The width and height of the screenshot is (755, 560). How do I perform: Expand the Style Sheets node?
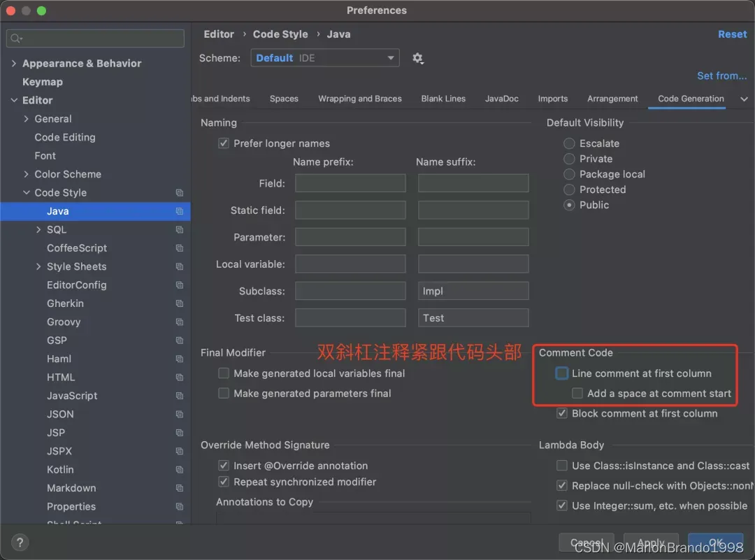pos(38,266)
